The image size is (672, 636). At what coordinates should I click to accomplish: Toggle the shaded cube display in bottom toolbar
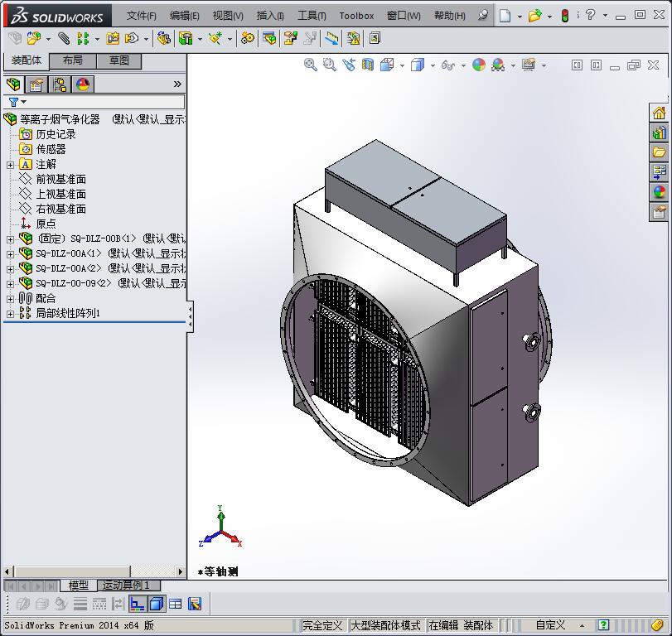(x=156, y=604)
